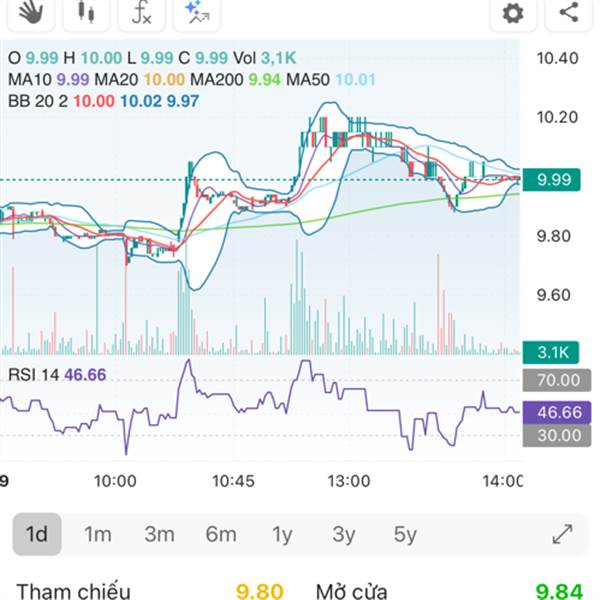The image size is (600, 600).
Task: Select the RSI 14 indicator legend
Action: (x=57, y=375)
